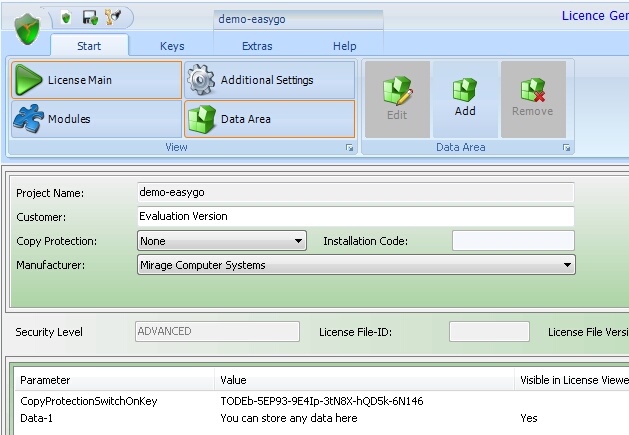Open the Modules view
This screenshot has height=435, width=629.
point(96,119)
